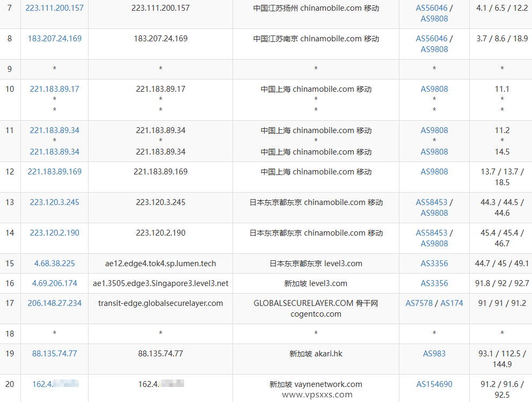Viewport: 532px width, 402px height.
Task: Open IP link 4.69.206.174 in hop 16
Action: coord(55,283)
